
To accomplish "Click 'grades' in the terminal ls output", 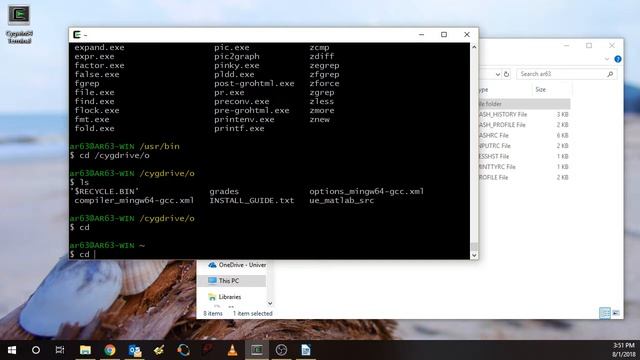I will coord(224,191).
